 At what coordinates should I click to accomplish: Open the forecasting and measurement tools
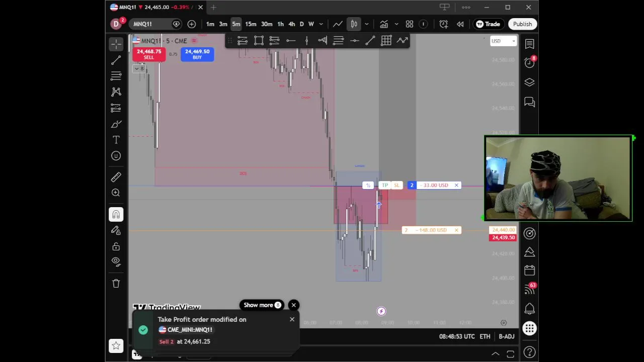(x=116, y=108)
